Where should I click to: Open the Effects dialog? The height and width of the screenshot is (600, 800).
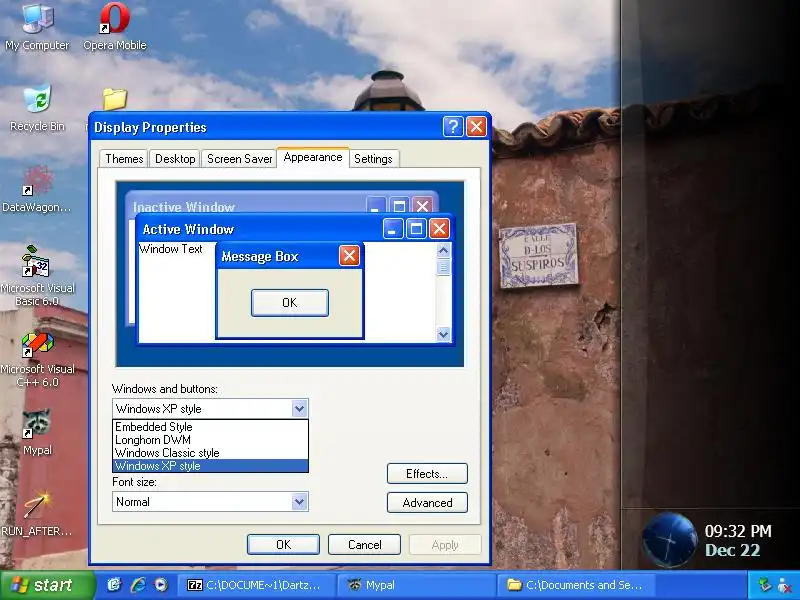427,473
